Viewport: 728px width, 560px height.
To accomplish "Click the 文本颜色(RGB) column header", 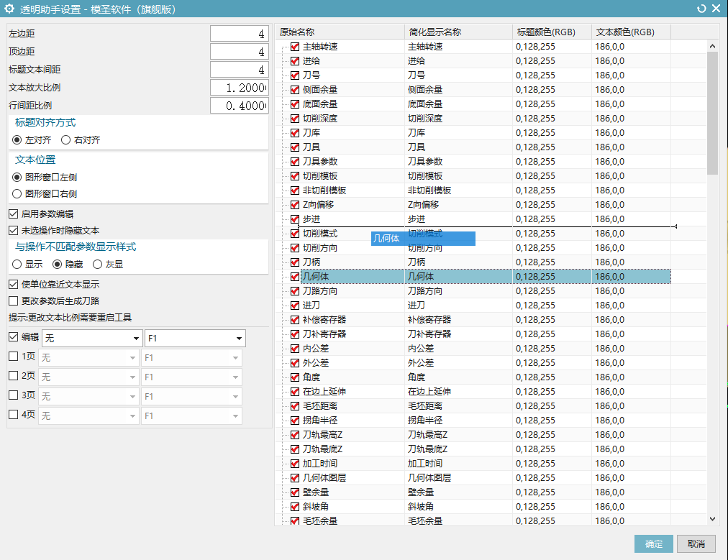I will click(x=632, y=32).
